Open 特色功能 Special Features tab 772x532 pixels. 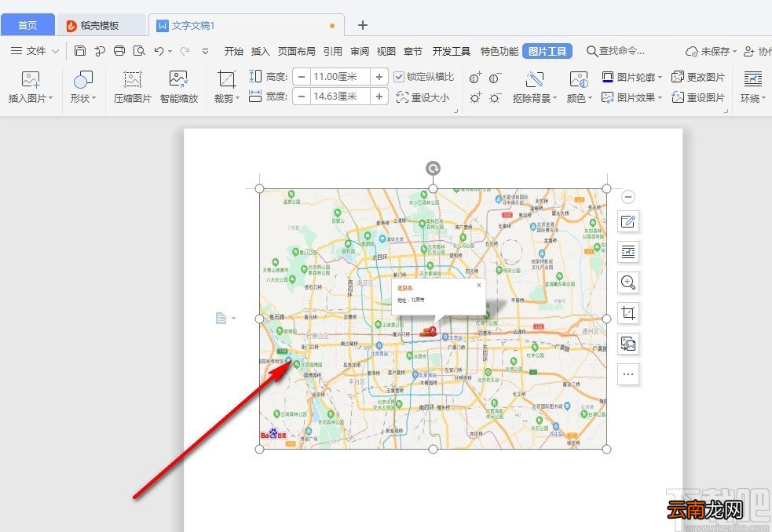click(499, 51)
